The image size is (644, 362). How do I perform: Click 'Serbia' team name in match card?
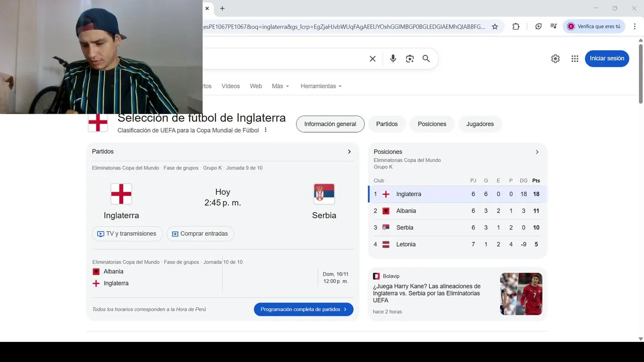(324, 215)
